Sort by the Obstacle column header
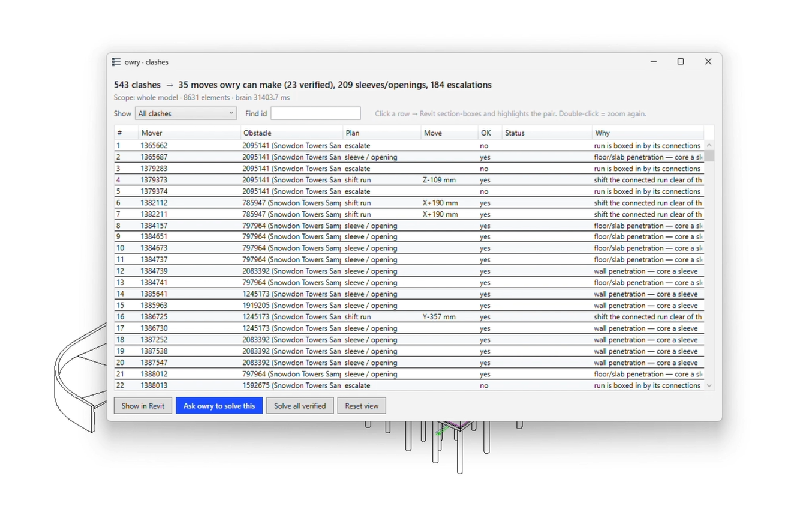The height and width of the screenshot is (509, 812). pos(291,133)
